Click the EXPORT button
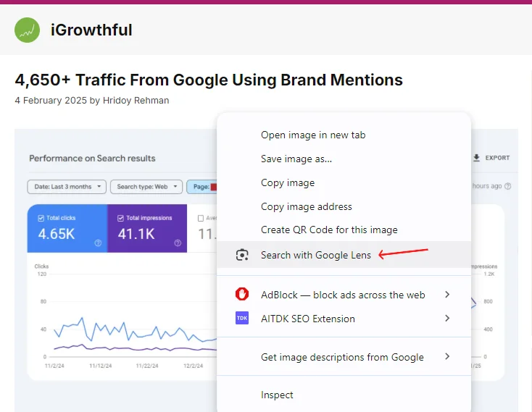The image size is (532, 412). (491, 158)
